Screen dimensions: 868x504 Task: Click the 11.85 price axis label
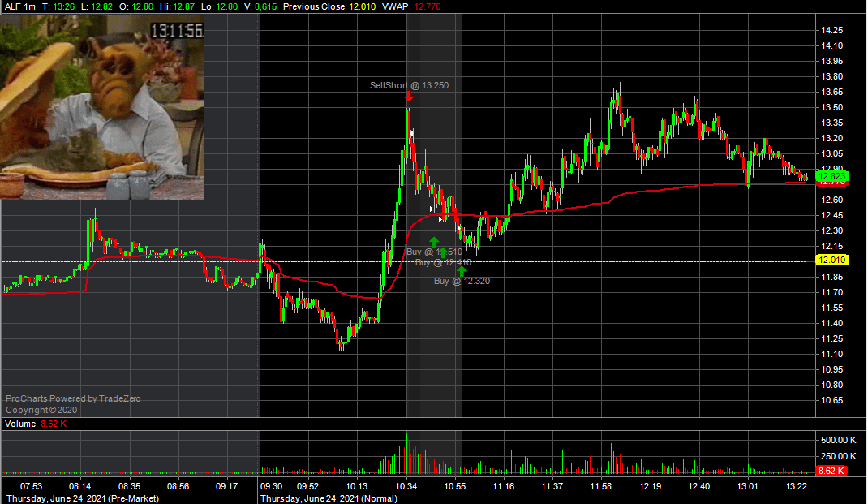pos(832,277)
